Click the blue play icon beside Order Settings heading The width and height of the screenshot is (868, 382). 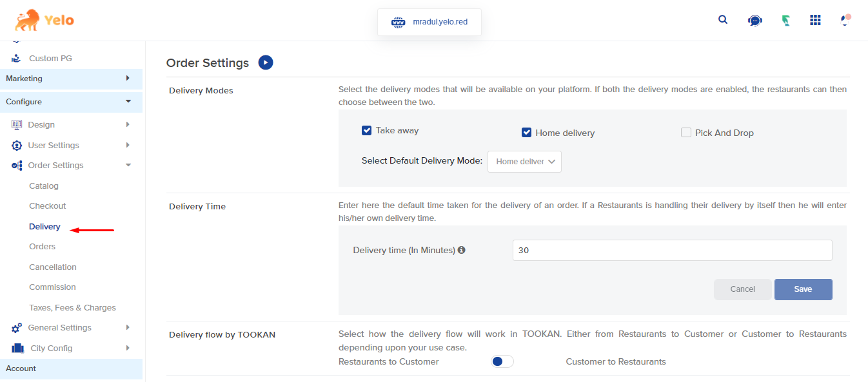pos(265,62)
